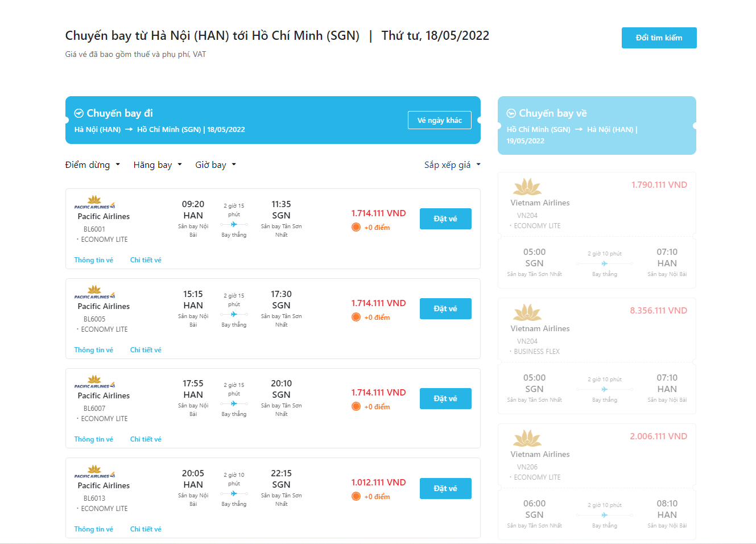
Task: Open Thông tin vé for flight BL6007
Action: [x=94, y=439]
